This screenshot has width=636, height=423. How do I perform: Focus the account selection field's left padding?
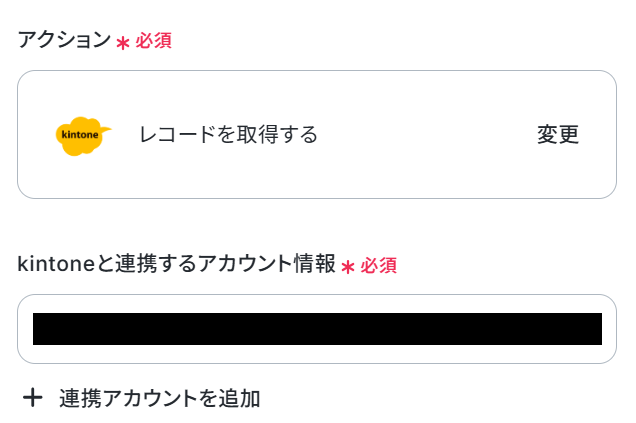pyautogui.click(x=25, y=329)
